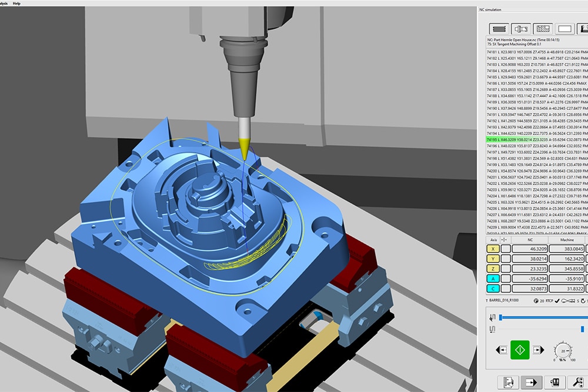Open the Help menu

[16, 4]
